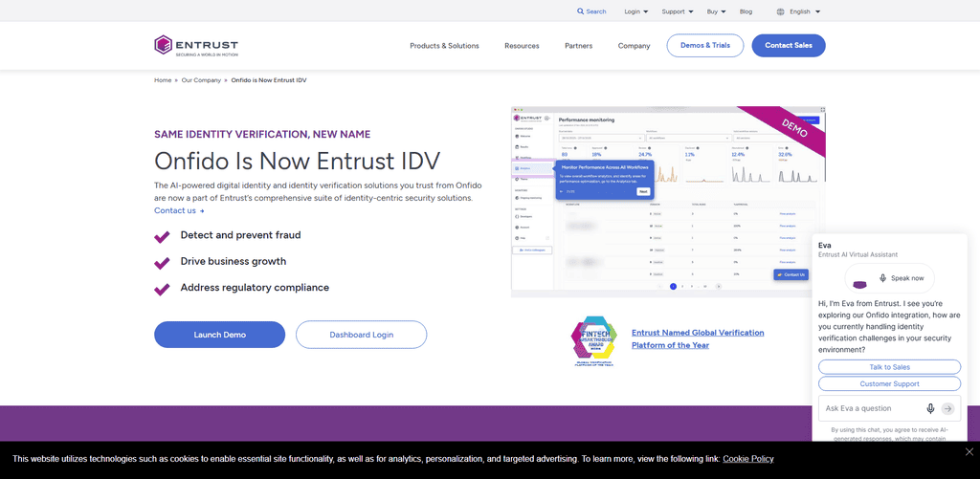Open the Partners menu

coord(579,46)
